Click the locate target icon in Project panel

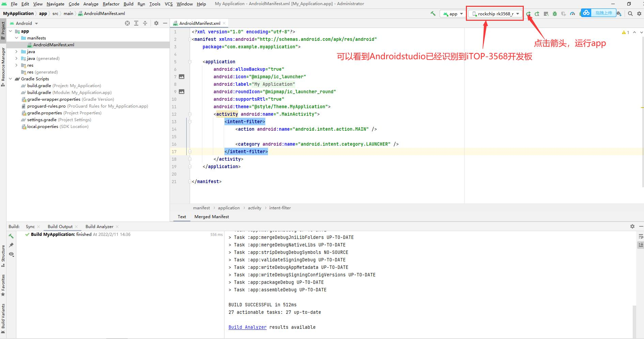coord(127,23)
